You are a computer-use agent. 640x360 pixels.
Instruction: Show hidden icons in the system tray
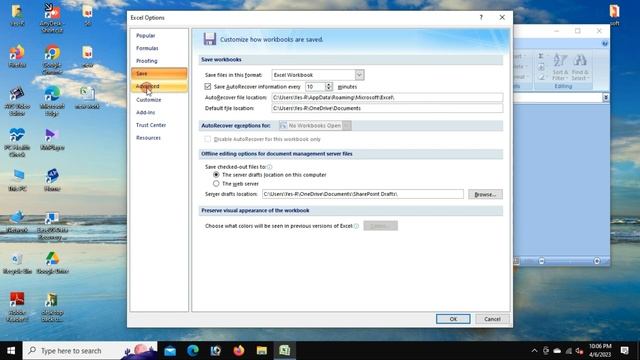click(x=534, y=351)
